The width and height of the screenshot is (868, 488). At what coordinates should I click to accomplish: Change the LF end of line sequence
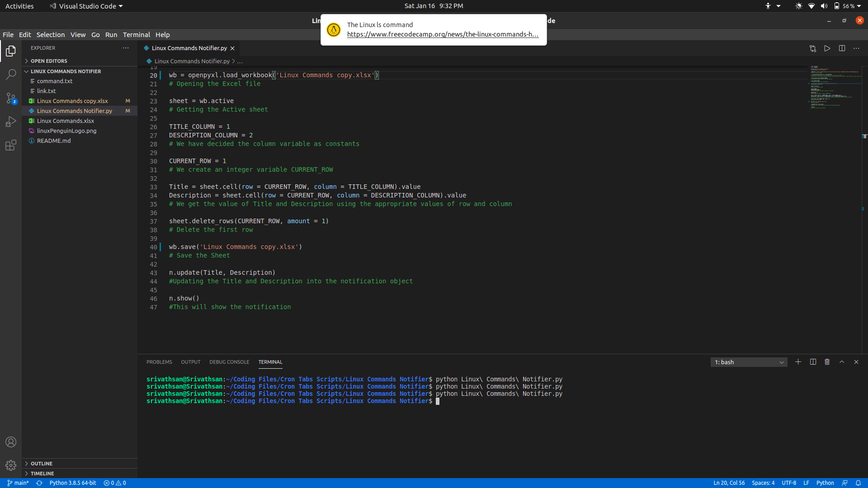pos(806,483)
